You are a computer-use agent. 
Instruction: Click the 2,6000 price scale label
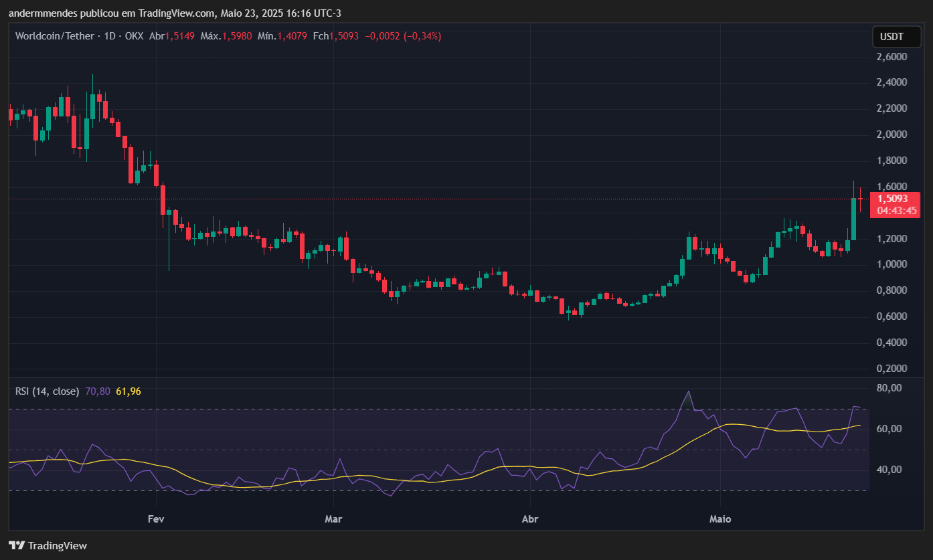point(892,57)
